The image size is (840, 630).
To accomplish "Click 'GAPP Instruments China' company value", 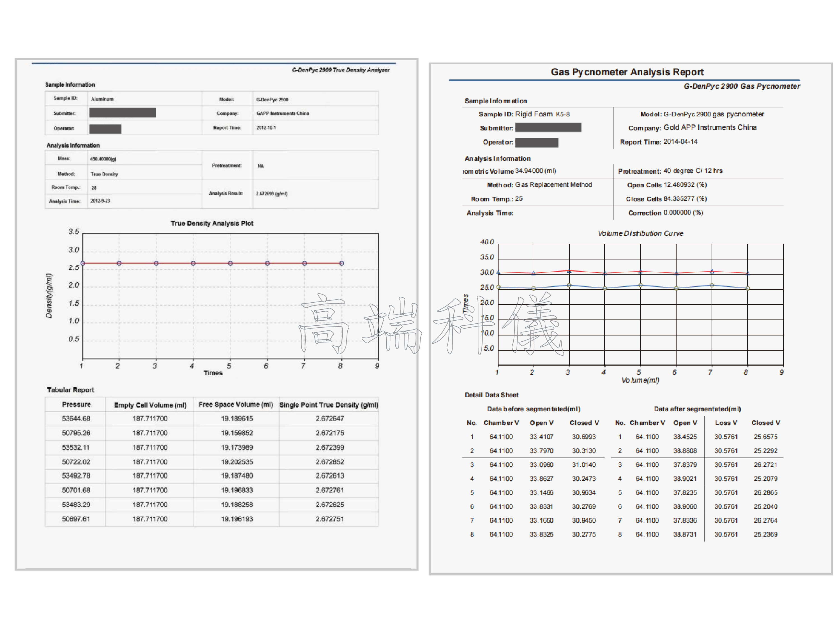I will (x=283, y=113).
